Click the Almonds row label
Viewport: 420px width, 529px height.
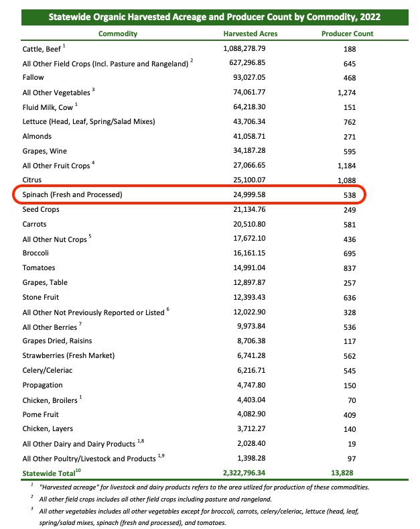pos(37,137)
